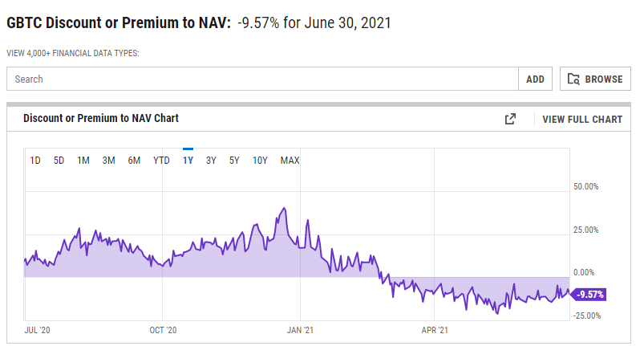Show the 3Y chart range
Screen dimensions: 644x346
211,161
